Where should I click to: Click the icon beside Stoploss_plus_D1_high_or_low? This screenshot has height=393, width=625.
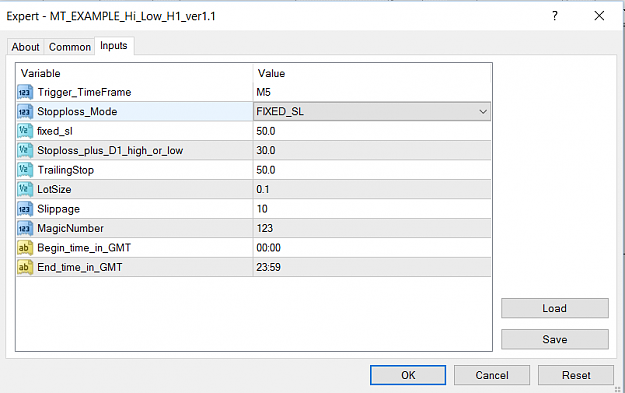click(x=25, y=150)
